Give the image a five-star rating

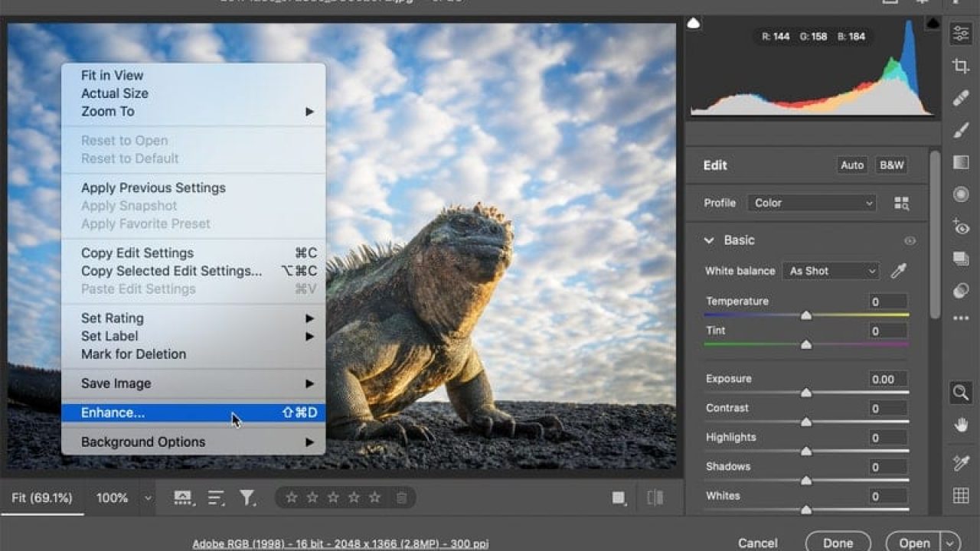click(x=374, y=497)
